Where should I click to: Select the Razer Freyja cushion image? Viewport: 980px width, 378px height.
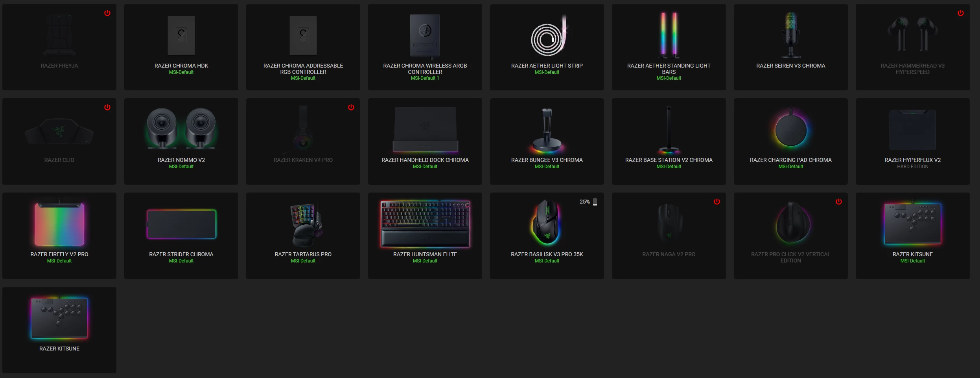point(59,35)
